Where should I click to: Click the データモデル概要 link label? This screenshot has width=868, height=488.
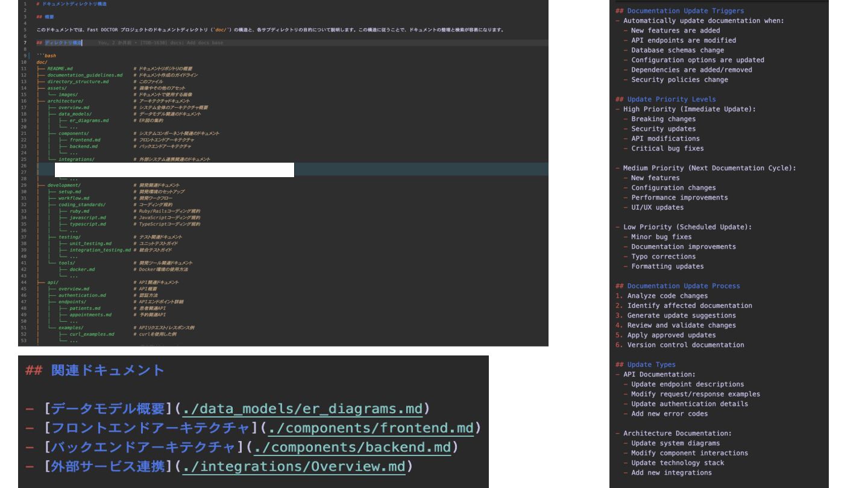coord(108,409)
